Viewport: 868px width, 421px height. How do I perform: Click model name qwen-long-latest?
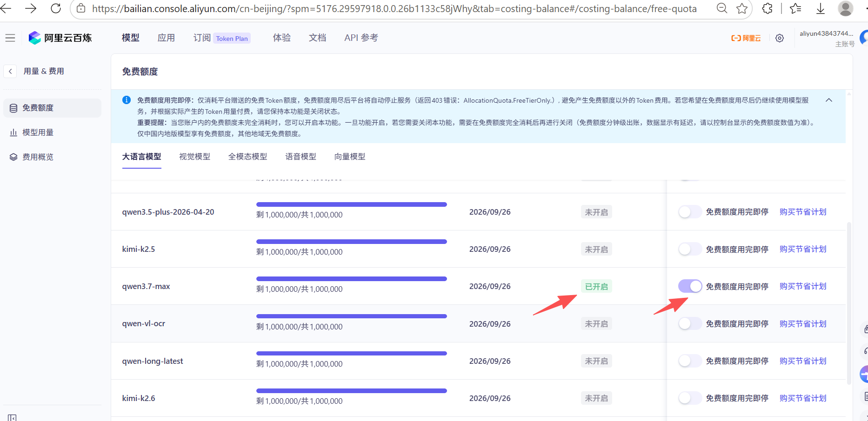[x=153, y=361]
